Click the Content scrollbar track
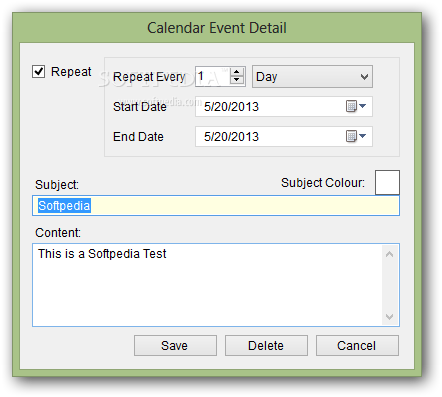442x397 pixels. [389, 285]
